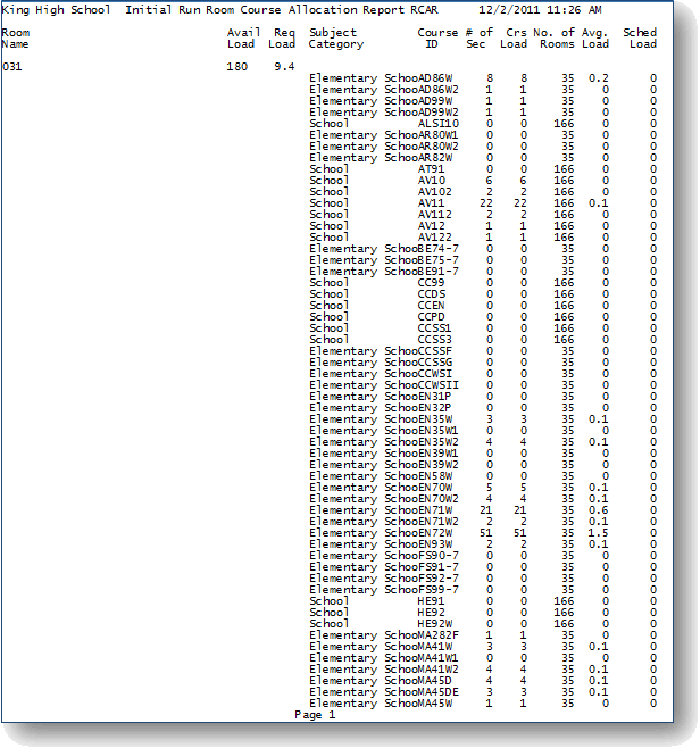Click the Req Load column header
The width and height of the screenshot is (700, 748).
click(x=282, y=38)
